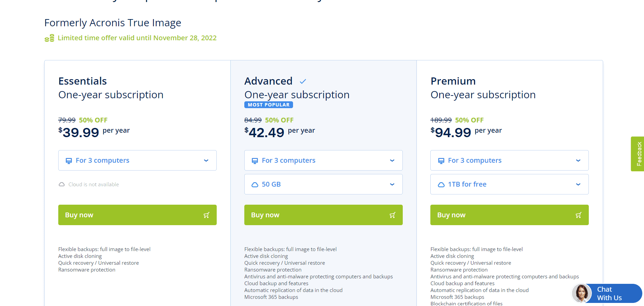Image resolution: width=644 pixels, height=306 pixels.
Task: Open Chat With Us
Action: click(x=610, y=293)
